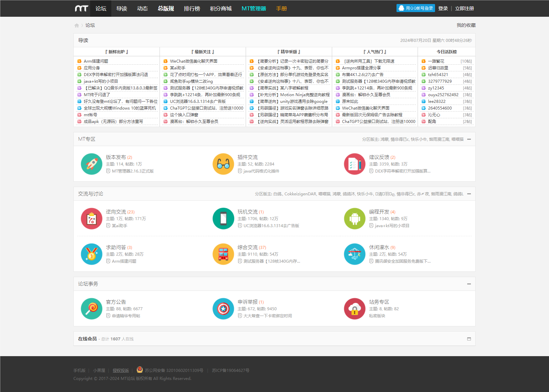This screenshot has width=549, height=392.
Task: Click rank 1 badge next to Arm搭建问题
Action: [79, 61]
